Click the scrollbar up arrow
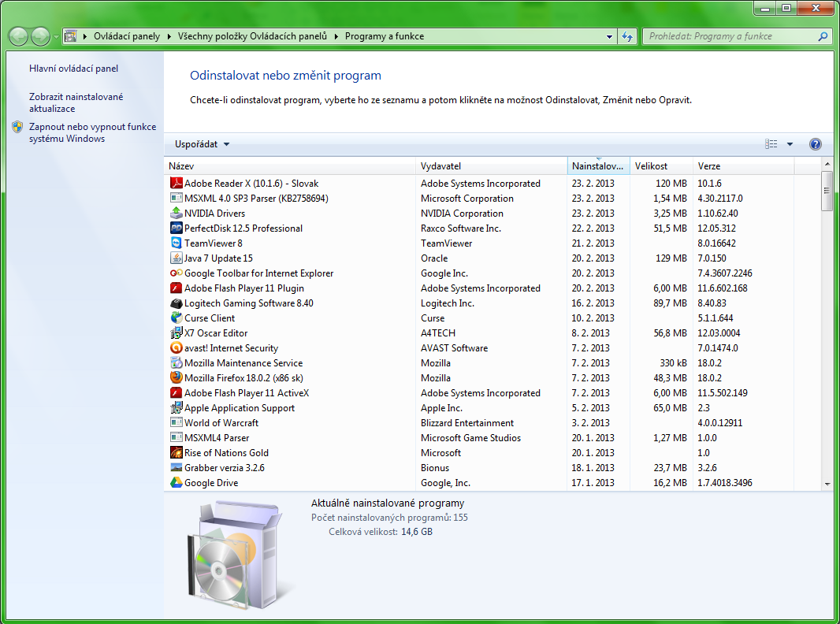This screenshot has height=624, width=840. coord(827,164)
